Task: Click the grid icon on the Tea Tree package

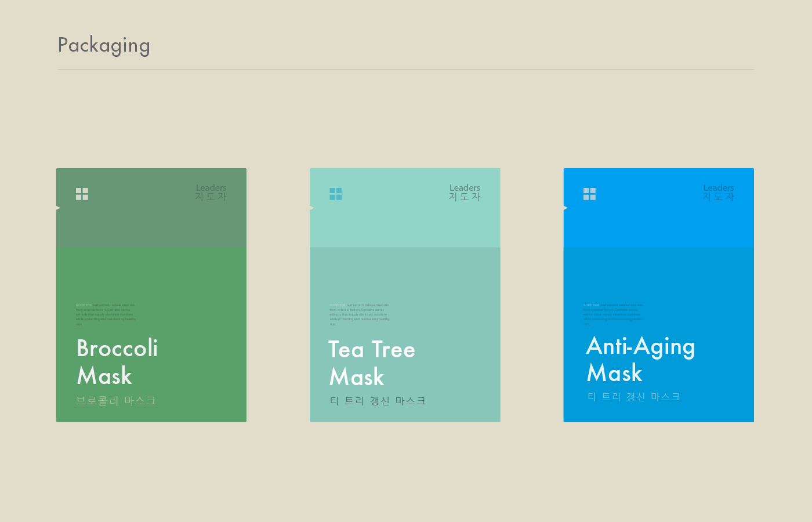Action: click(335, 194)
